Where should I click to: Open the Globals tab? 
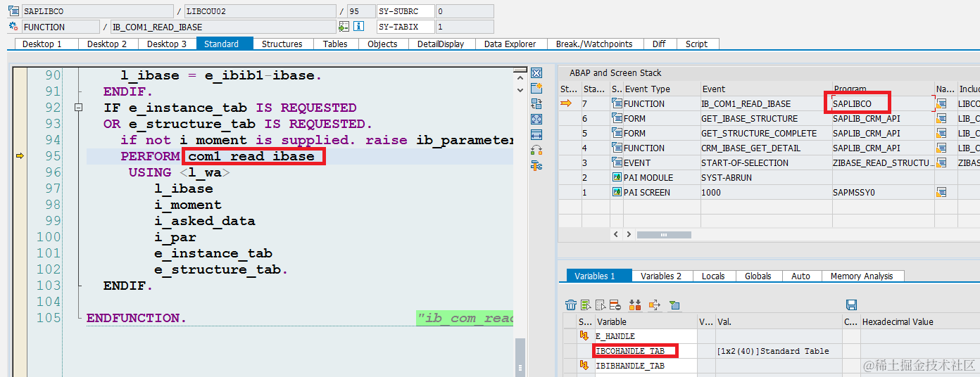758,276
